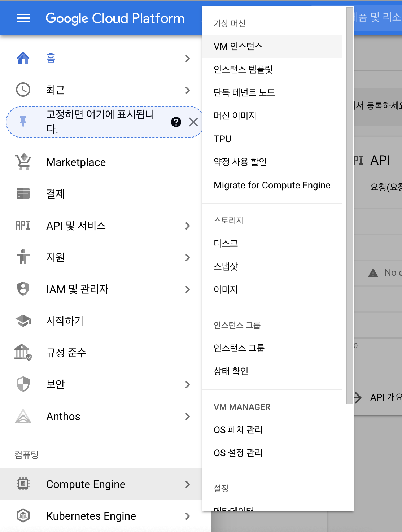Expand the 보안 submenu chevron
This screenshot has width=402, height=532.
pos(187,384)
